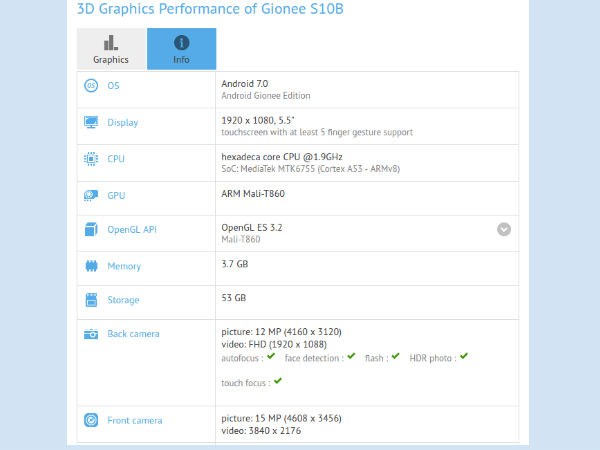Image resolution: width=600 pixels, height=450 pixels.
Task: Click the CPU chip icon
Action: coord(91,158)
